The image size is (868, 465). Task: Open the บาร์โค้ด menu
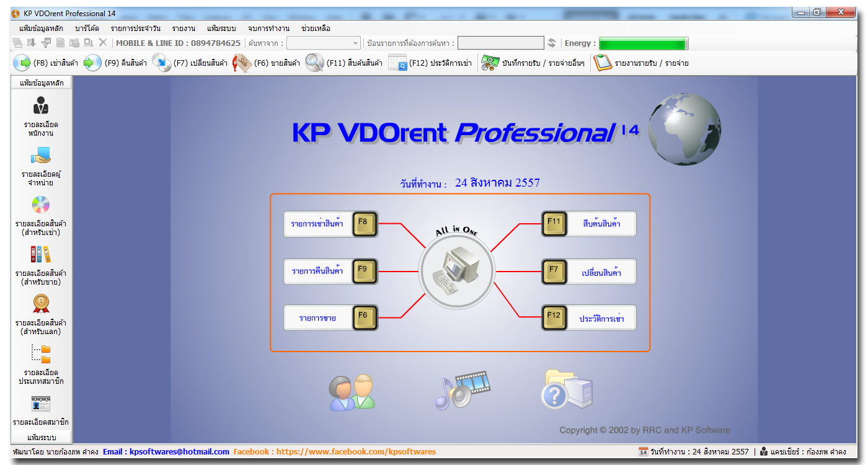click(87, 29)
